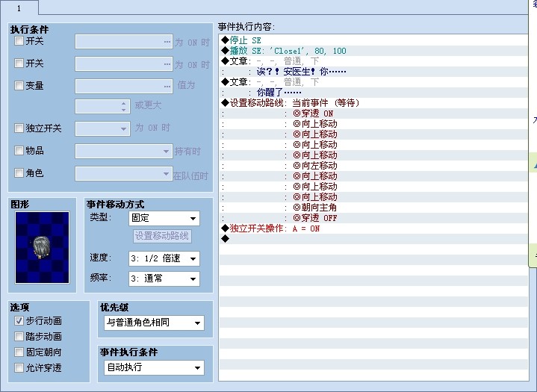Viewport: 537px width, 392px height.
Task: Open the 物品 item dropdown
Action: 124,151
